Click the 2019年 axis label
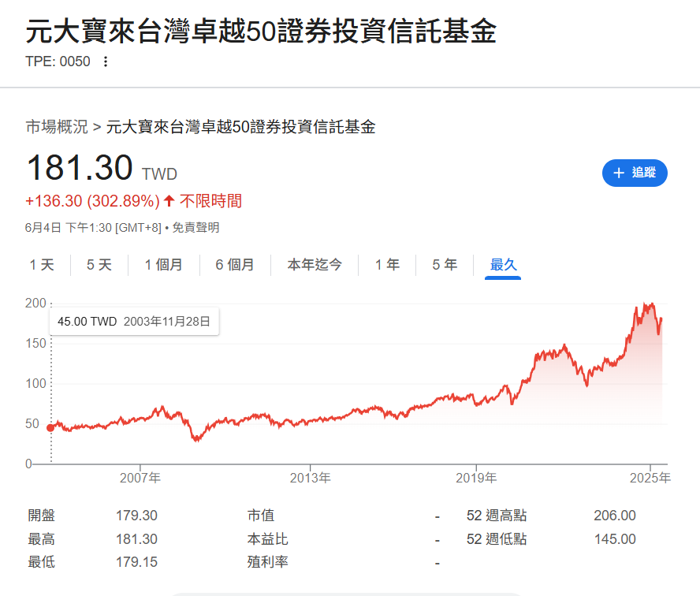Screen dimensions: 700x596 [x=476, y=478]
